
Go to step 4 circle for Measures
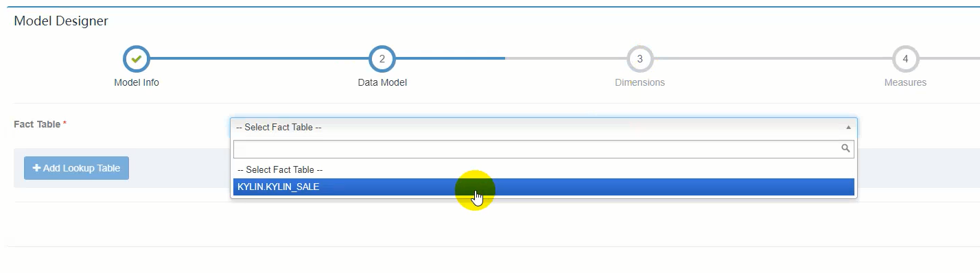coord(905,59)
